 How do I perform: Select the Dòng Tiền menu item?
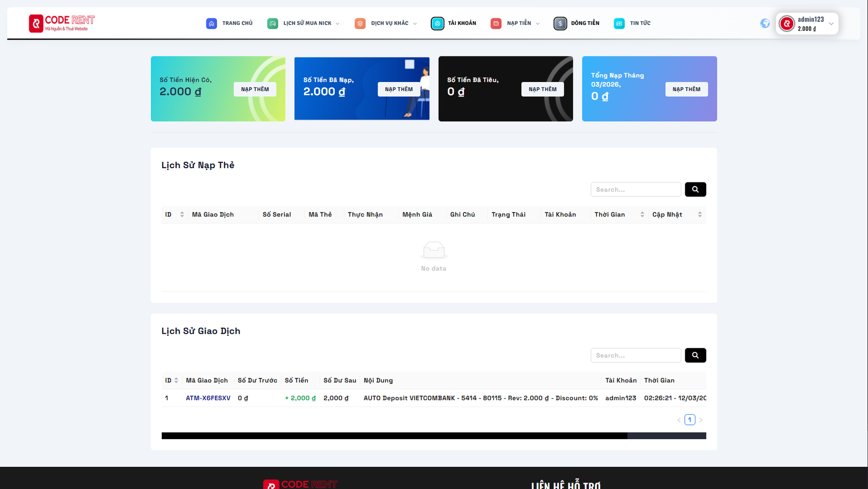pos(584,23)
